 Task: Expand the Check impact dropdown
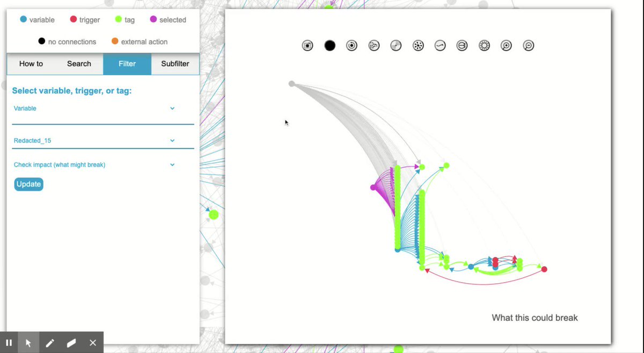pos(103,165)
